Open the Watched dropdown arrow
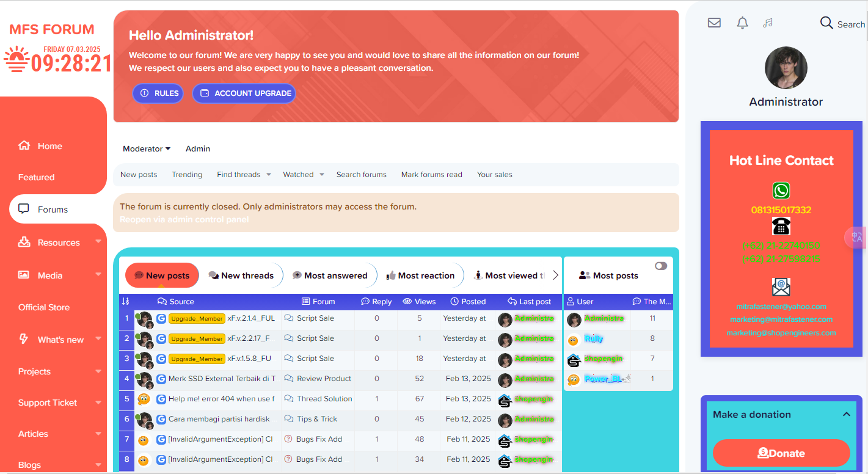Viewport: 868px width, 474px height. point(321,175)
